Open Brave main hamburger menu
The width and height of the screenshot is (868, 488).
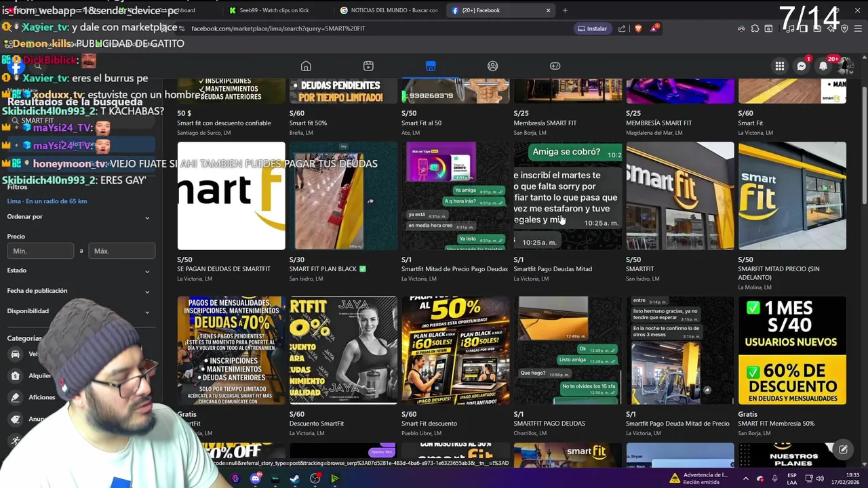[x=859, y=28]
